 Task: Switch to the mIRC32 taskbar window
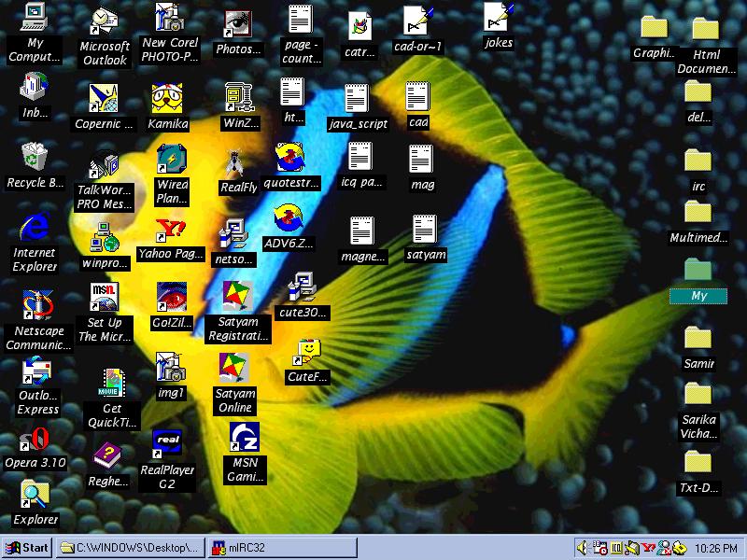coord(281,548)
